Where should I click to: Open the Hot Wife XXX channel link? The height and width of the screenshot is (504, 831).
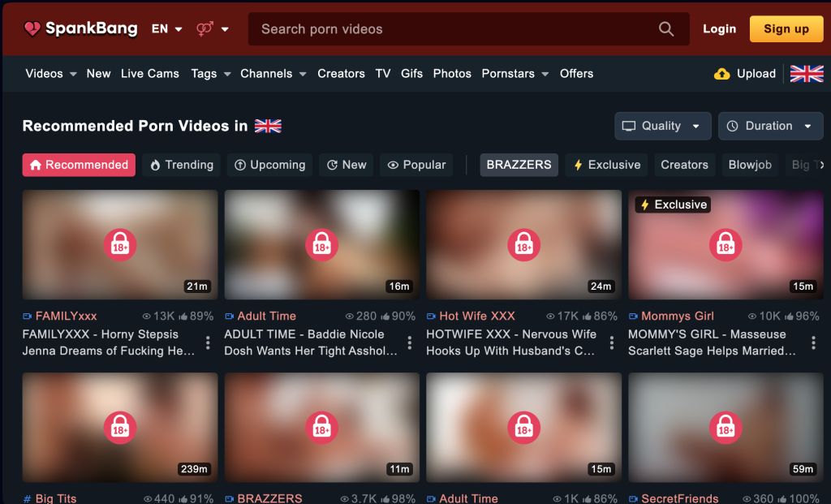477,317
